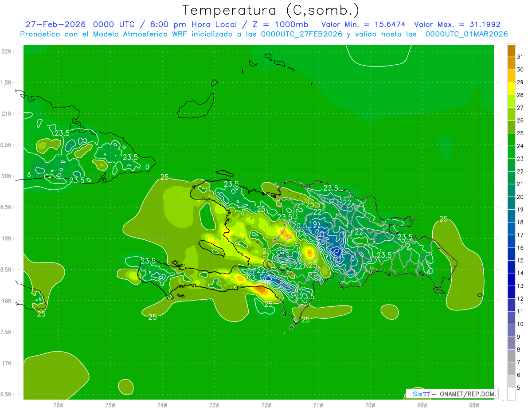Click the '19N' latitude axis label
Image resolution: width=532 pixels, height=411 pixels.
[x=7, y=239]
